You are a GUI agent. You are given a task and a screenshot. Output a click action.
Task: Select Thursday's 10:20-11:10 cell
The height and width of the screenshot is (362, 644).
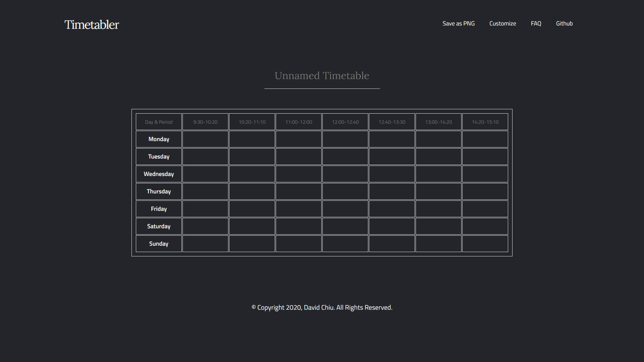[252, 191]
